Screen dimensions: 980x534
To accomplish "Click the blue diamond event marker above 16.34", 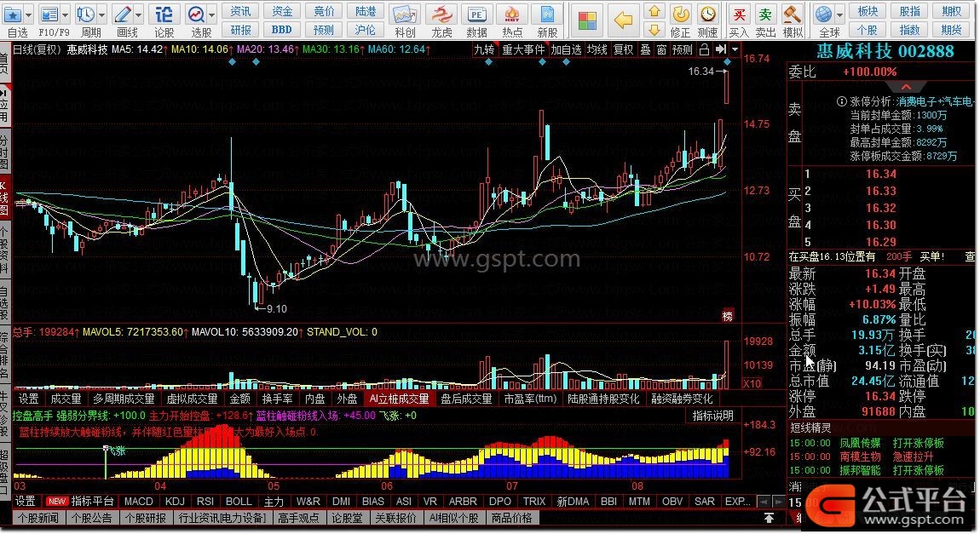I will [x=727, y=62].
